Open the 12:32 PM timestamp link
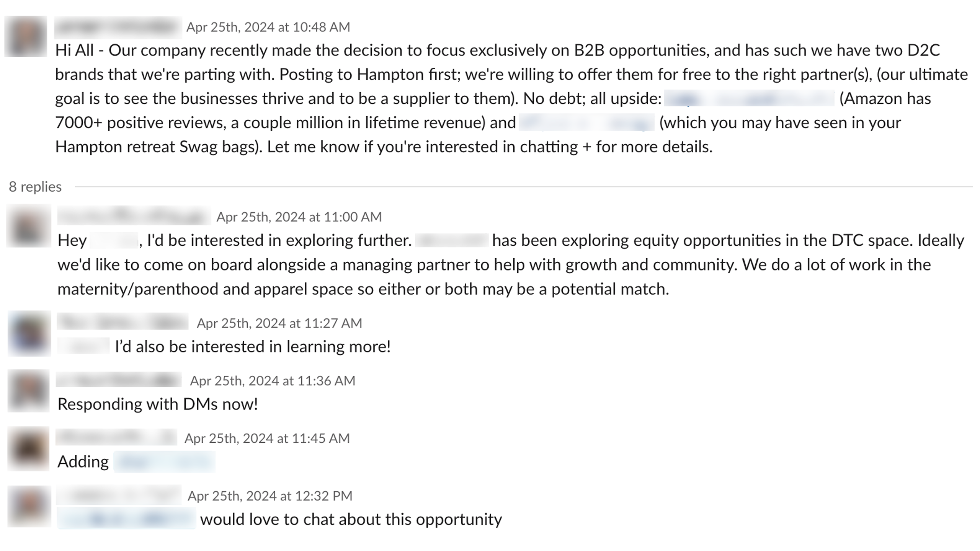The width and height of the screenshot is (980, 551). click(x=269, y=496)
